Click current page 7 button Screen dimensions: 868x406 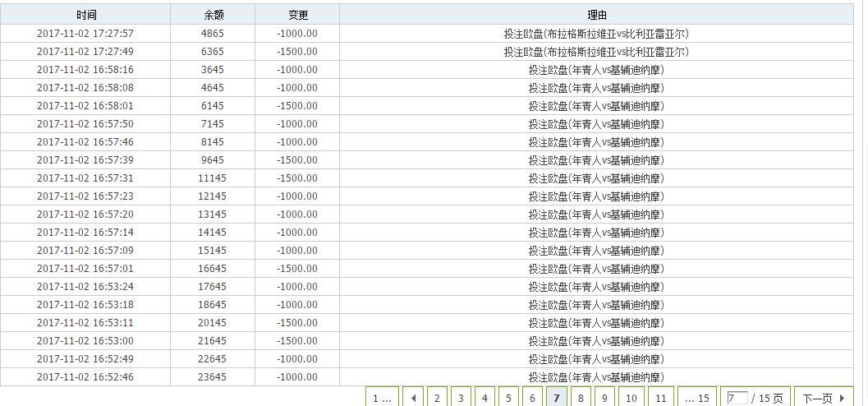[556, 398]
